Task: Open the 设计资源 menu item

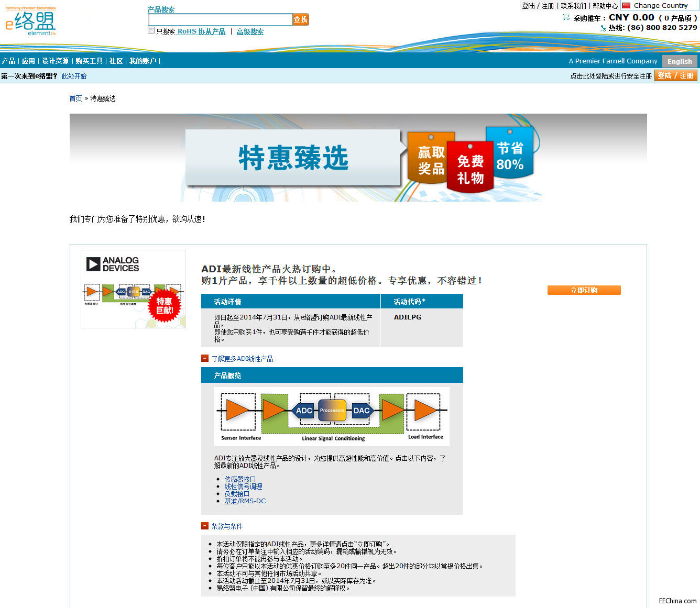Action: [x=55, y=61]
